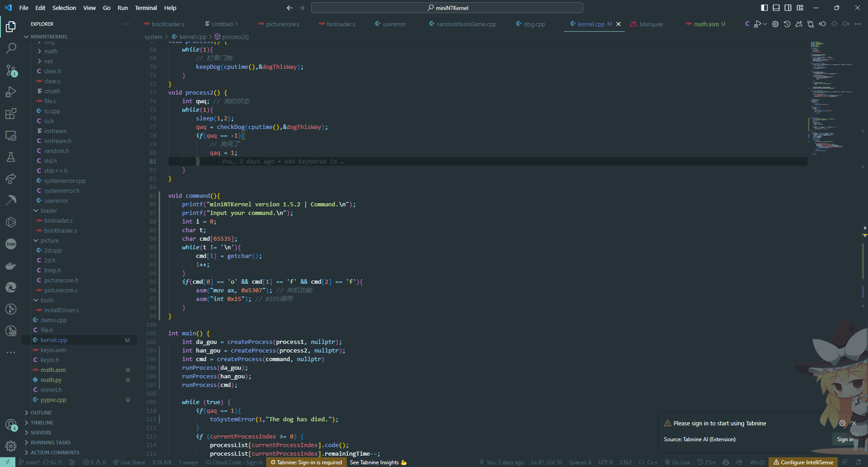Expand the math folder
The height and width of the screenshot is (467, 868).
coord(51,52)
